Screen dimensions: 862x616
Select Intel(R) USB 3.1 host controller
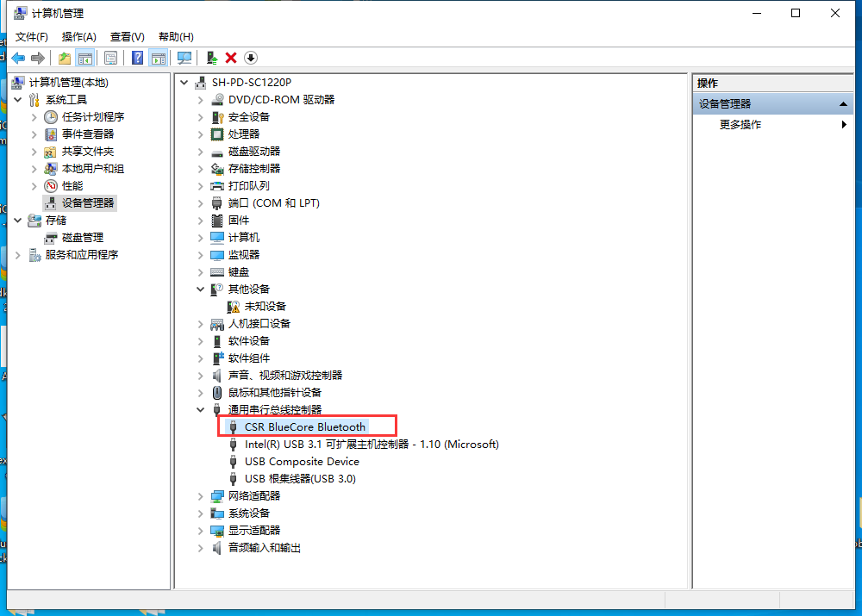(372, 445)
